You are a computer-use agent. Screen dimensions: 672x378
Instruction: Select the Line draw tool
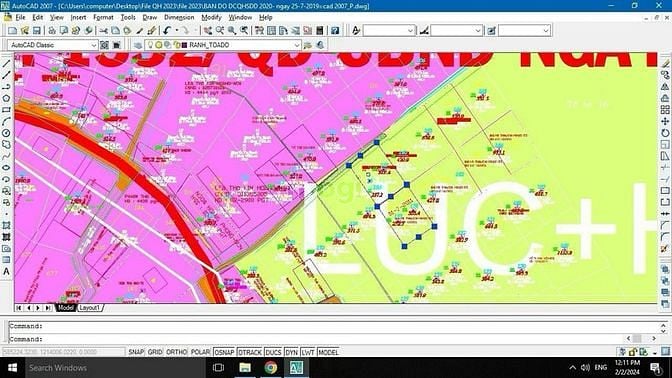pyautogui.click(x=6, y=64)
